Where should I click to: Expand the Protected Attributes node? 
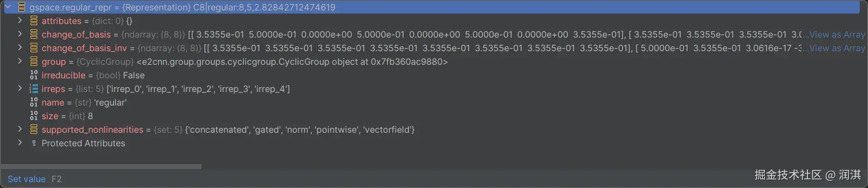[x=20, y=143]
